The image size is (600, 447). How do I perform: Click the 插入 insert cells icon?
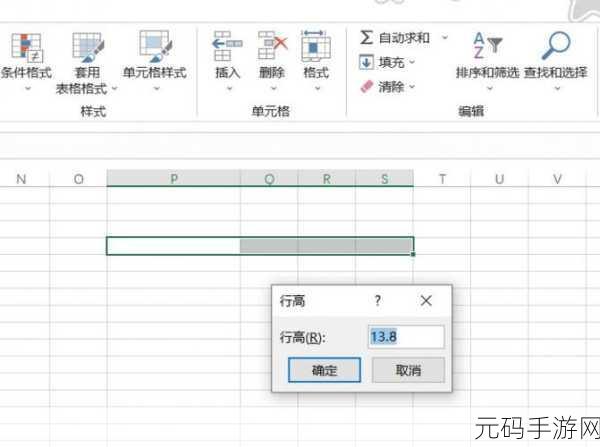coord(227,46)
